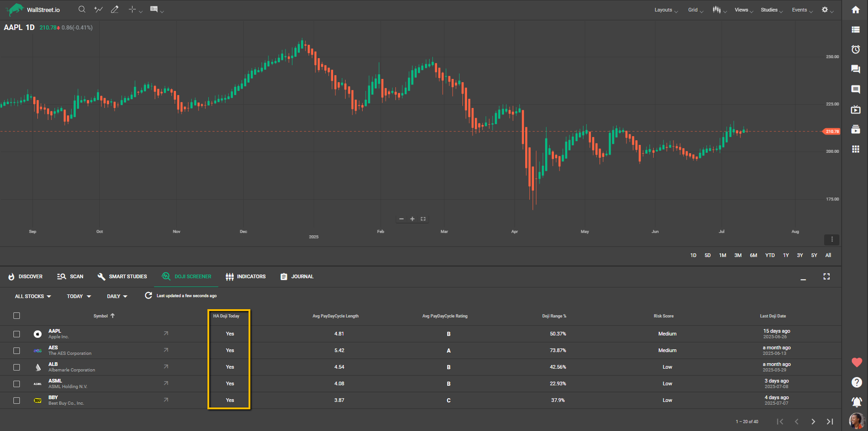Image resolution: width=868 pixels, height=431 pixels.
Task: Expand the Grid dropdown
Action: [696, 10]
